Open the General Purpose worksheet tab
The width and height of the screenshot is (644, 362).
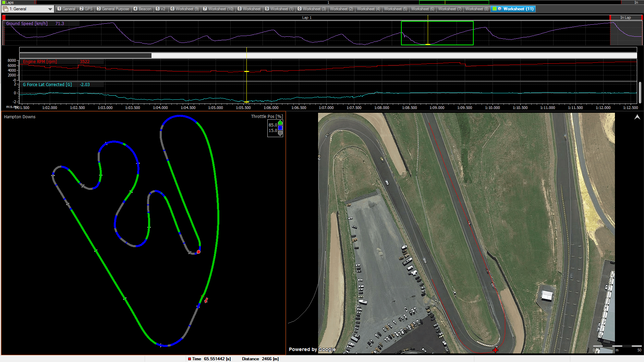[x=113, y=9]
